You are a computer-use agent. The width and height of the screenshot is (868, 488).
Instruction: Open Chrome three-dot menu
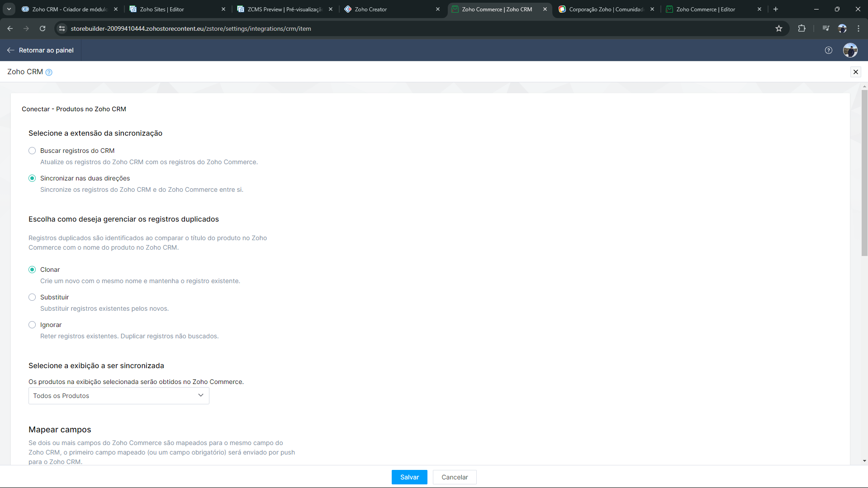(x=859, y=28)
